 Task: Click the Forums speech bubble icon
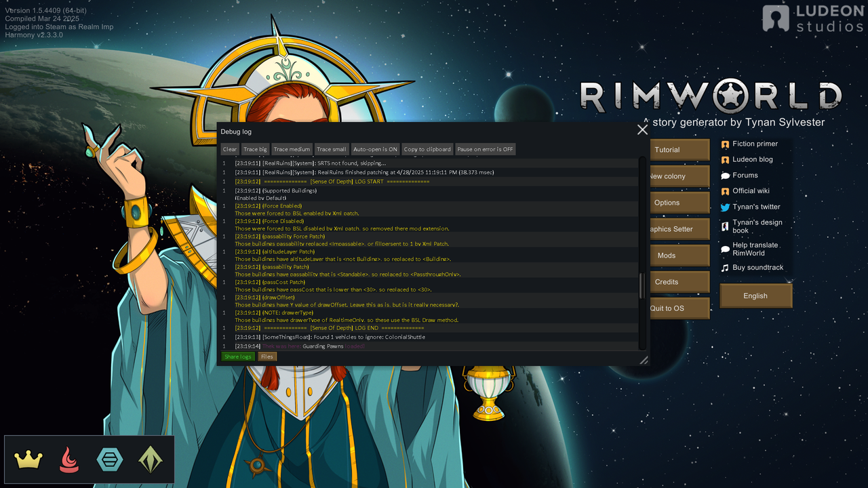click(x=725, y=176)
